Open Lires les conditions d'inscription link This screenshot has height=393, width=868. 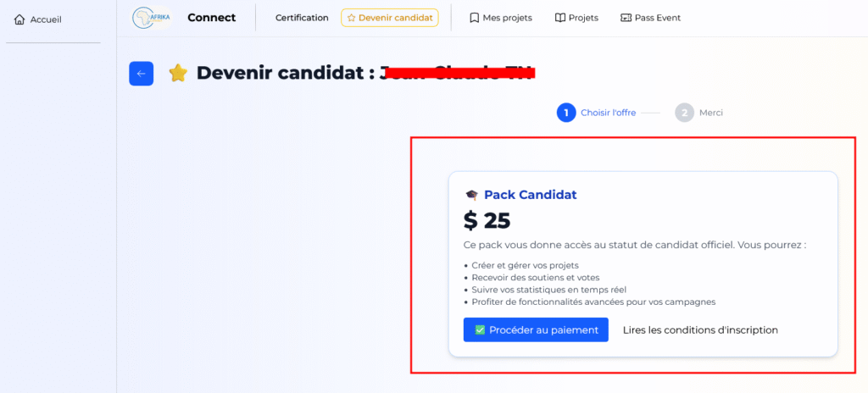pos(700,329)
